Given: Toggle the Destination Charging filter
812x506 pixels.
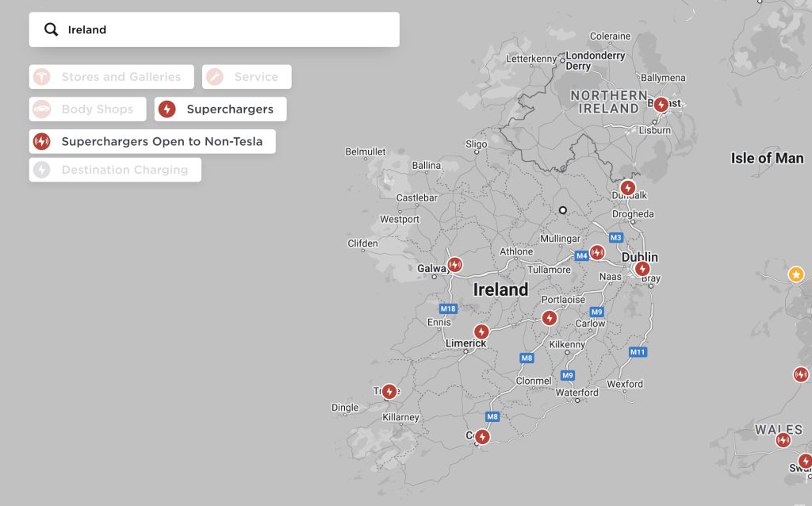Looking at the screenshot, I should click(115, 170).
